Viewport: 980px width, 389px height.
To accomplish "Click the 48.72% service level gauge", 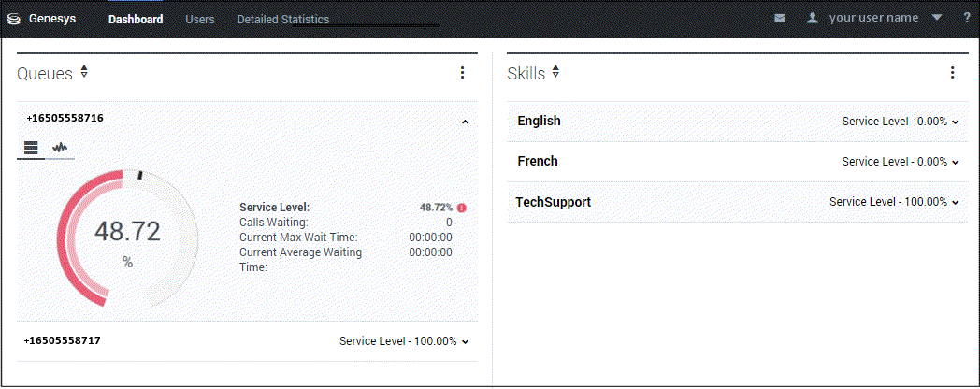I will 127,239.
